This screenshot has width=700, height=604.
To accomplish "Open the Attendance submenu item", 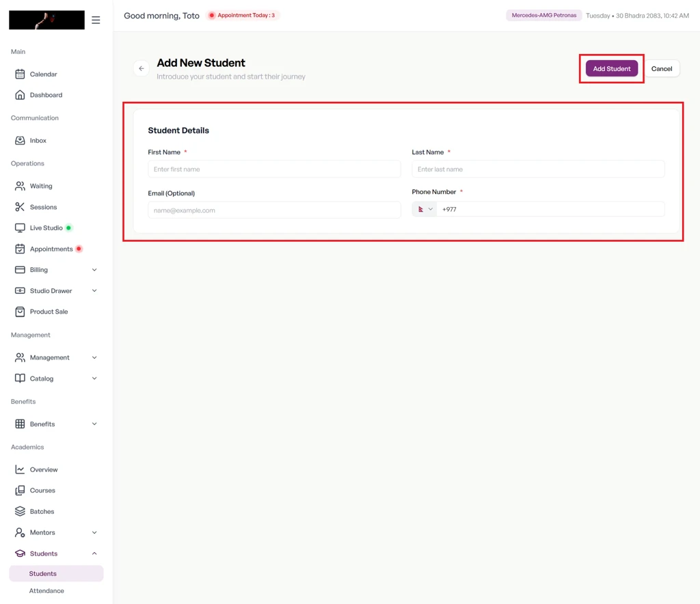I will coord(46,590).
